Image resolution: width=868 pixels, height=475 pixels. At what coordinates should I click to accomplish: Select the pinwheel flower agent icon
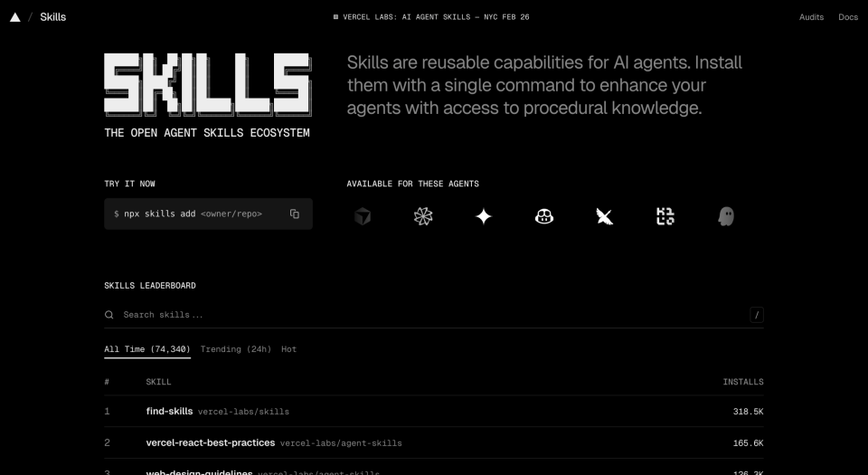pos(423,216)
